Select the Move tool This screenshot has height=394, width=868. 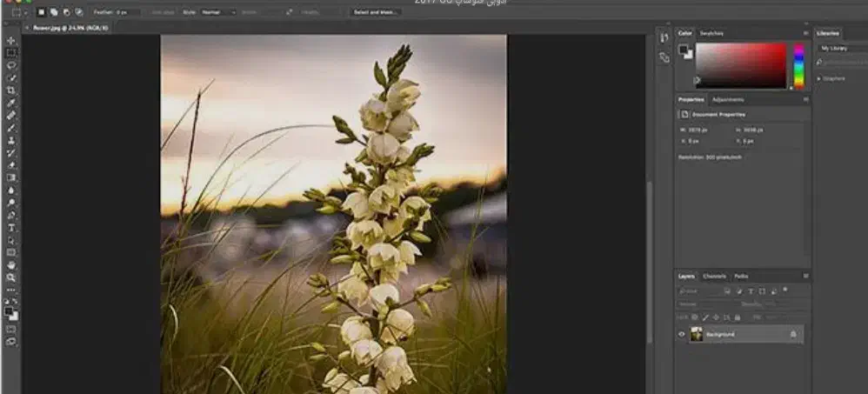point(11,41)
